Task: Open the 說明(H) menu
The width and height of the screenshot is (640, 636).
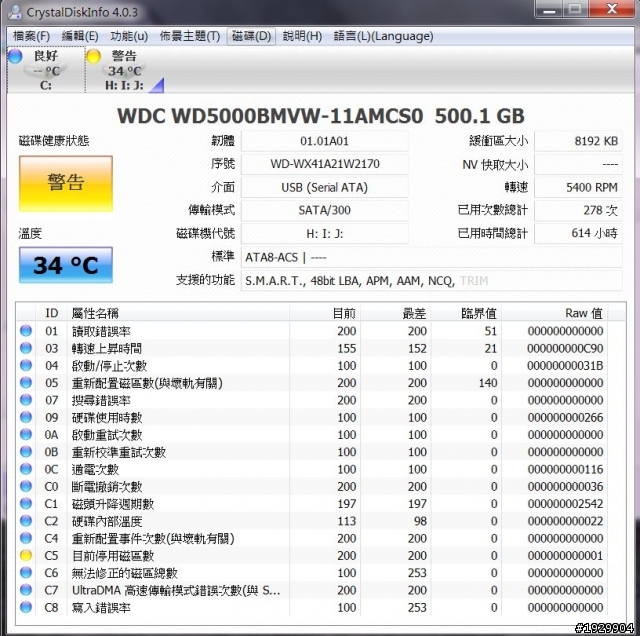Action: 302,36
